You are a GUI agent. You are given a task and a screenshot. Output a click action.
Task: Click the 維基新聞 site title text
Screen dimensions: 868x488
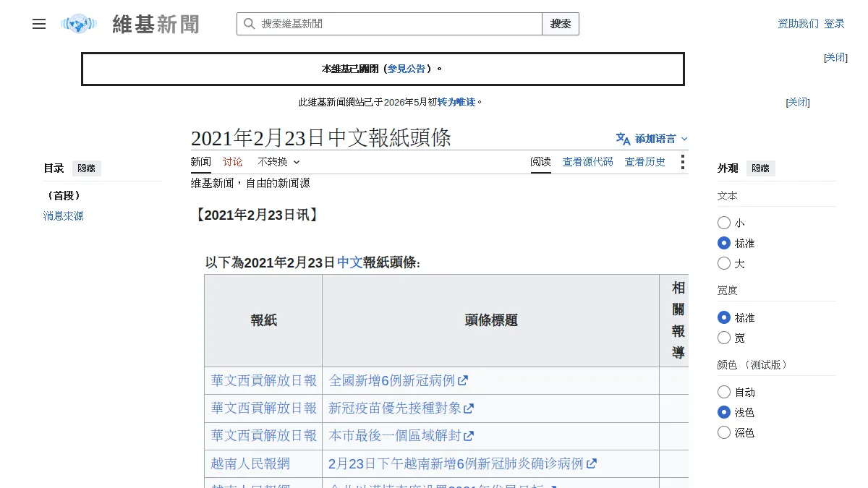click(156, 25)
